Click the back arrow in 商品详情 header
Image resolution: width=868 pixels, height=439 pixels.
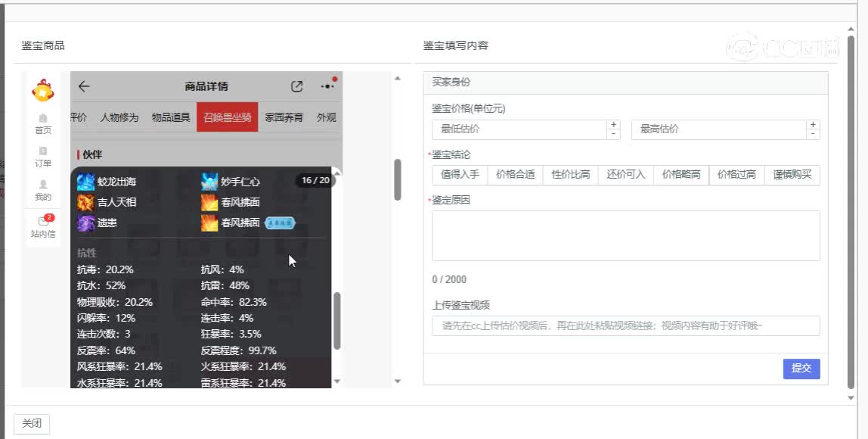[84, 86]
